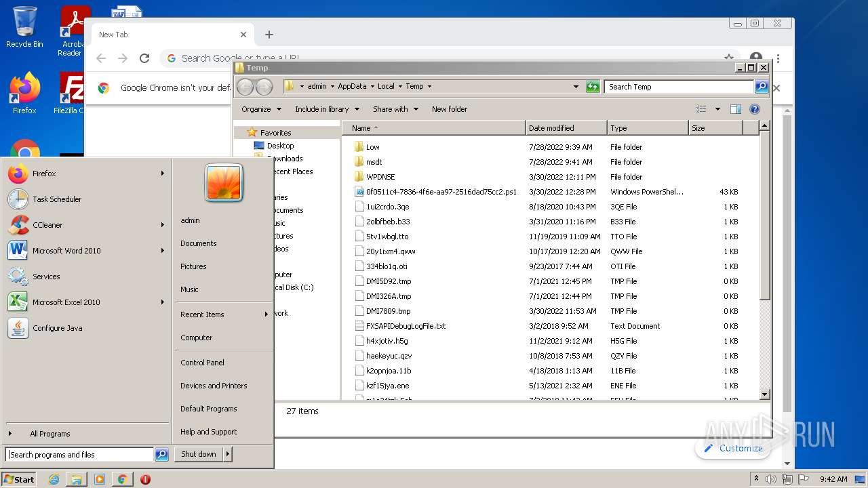Open Documents from Start menu
Image resolution: width=868 pixels, height=488 pixels.
click(x=199, y=243)
